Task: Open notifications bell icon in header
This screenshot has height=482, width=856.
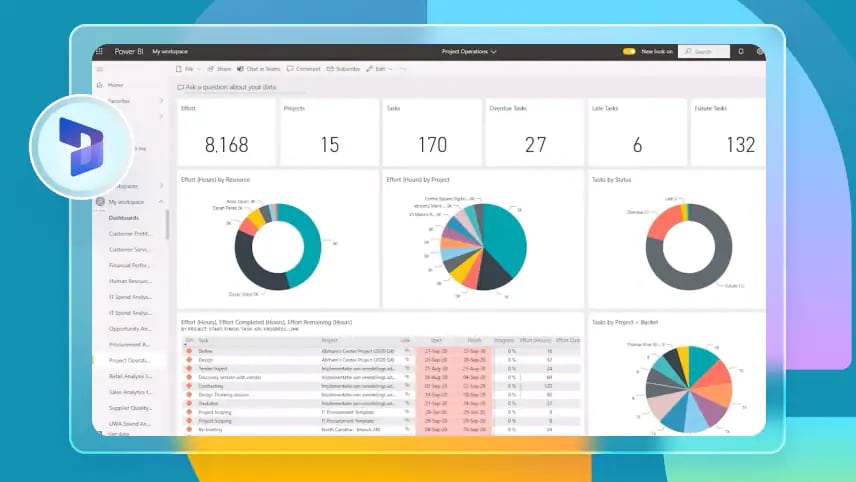Action: coord(740,51)
